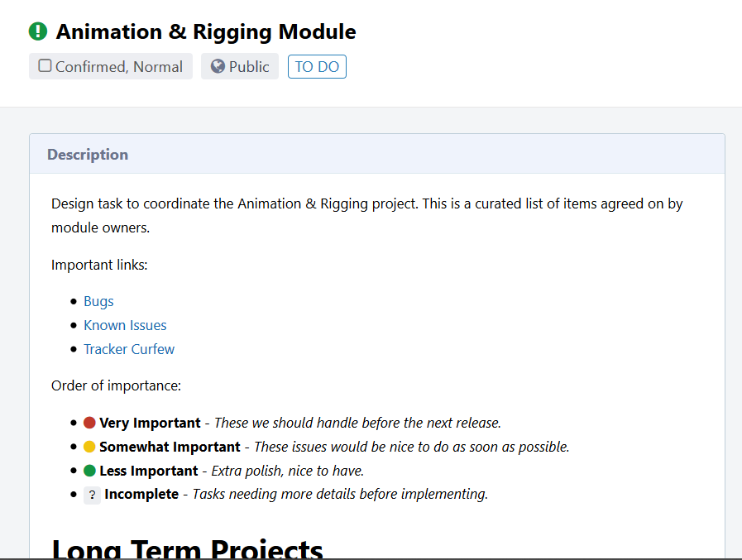
Task: Click the 'Order of importance:' text
Action: 116,385
